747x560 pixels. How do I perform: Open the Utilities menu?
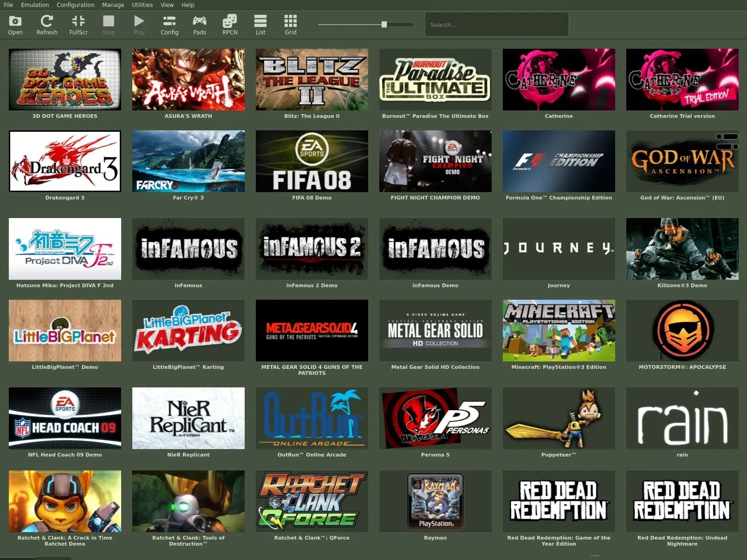tap(142, 5)
